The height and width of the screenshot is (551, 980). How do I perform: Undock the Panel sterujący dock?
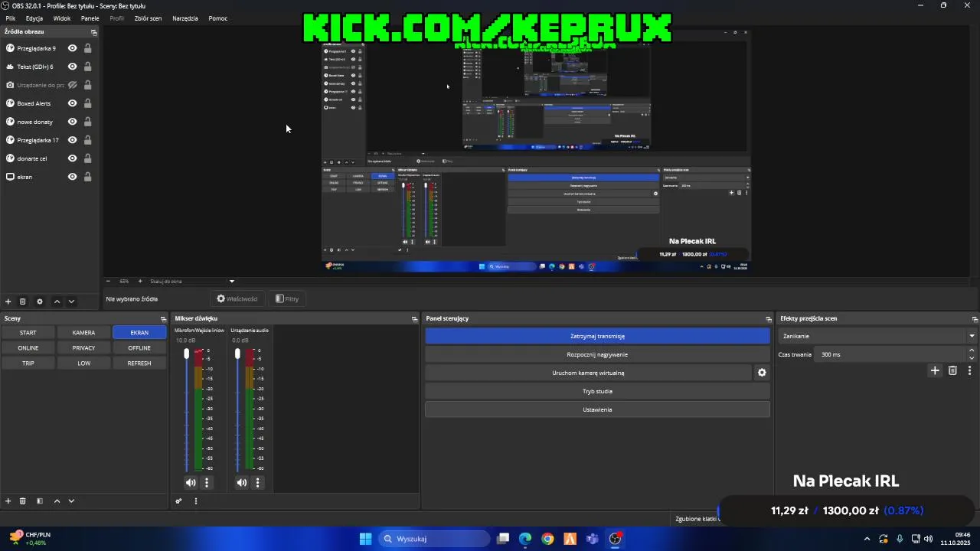click(x=769, y=318)
